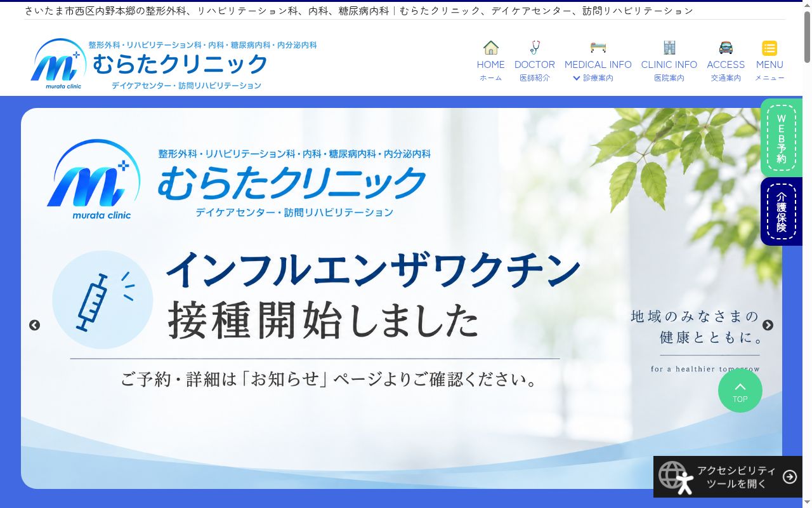Show next slide with right arrow
This screenshot has height=508, width=812.
point(768,325)
